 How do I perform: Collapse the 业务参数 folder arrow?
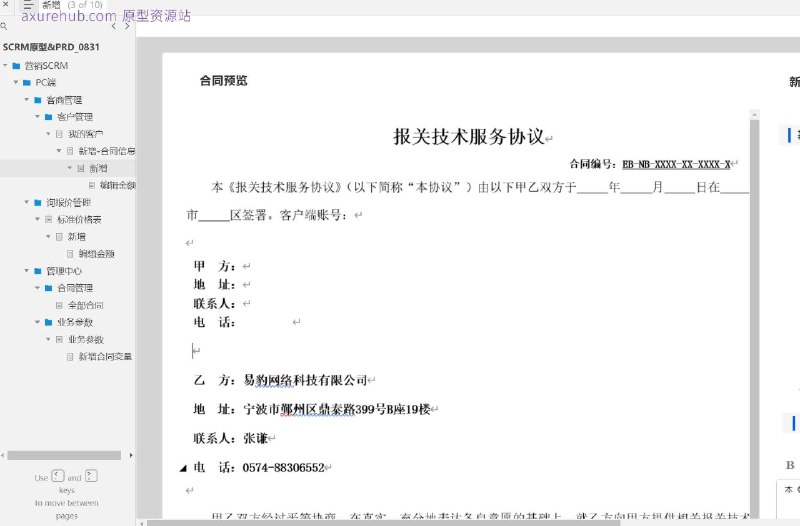point(37,322)
